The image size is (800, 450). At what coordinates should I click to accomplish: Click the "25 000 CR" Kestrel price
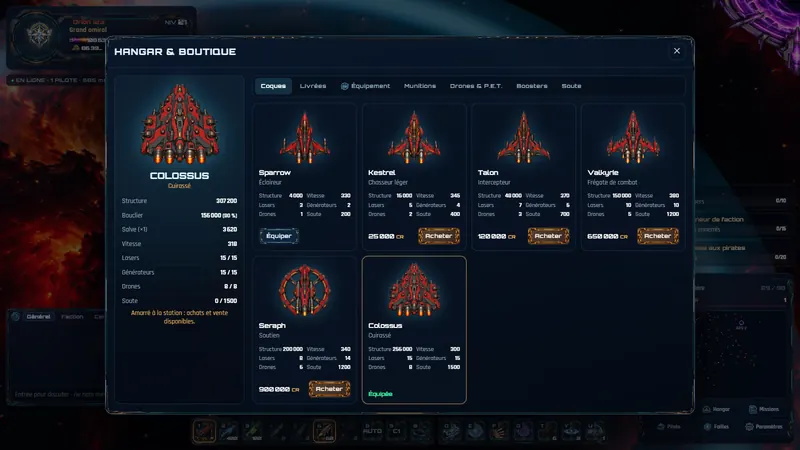386,237
